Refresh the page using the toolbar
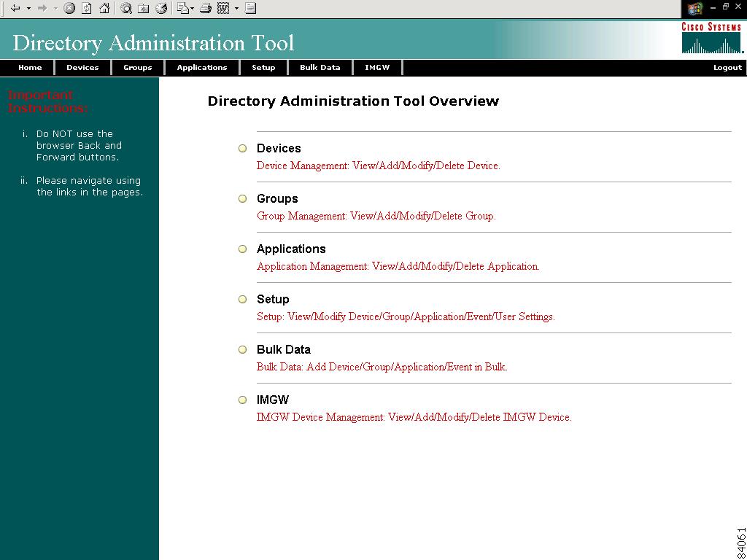Image resolution: width=747 pixels, height=560 pixels. [85, 9]
